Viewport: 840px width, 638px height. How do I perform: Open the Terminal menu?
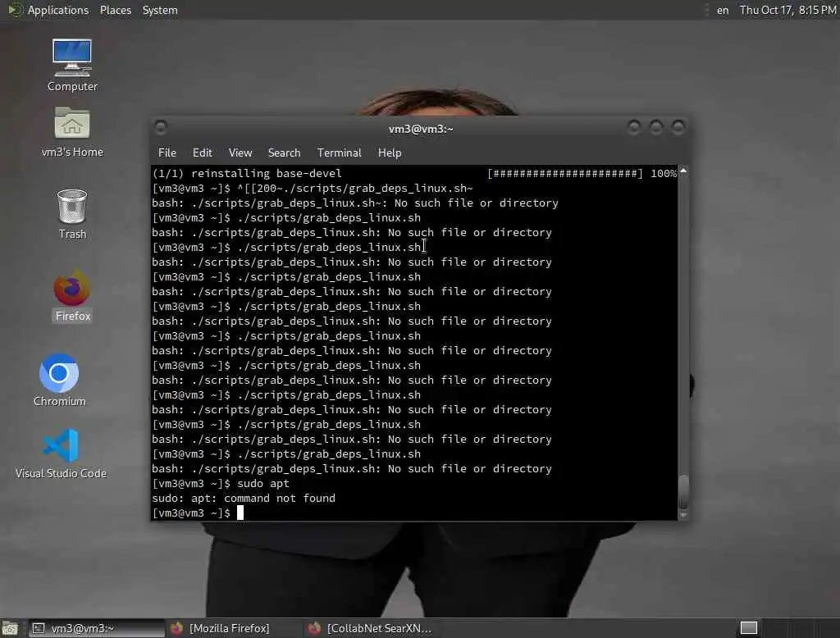pos(339,153)
